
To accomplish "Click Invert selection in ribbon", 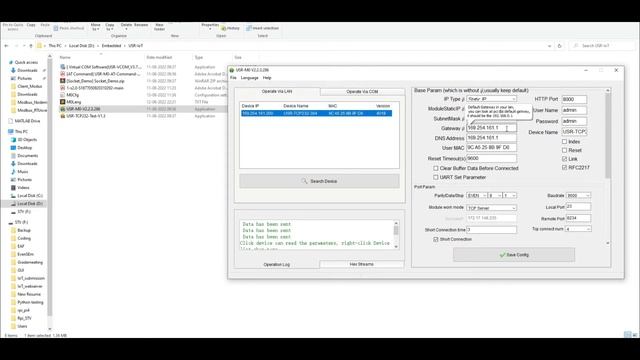I will 262,28.
